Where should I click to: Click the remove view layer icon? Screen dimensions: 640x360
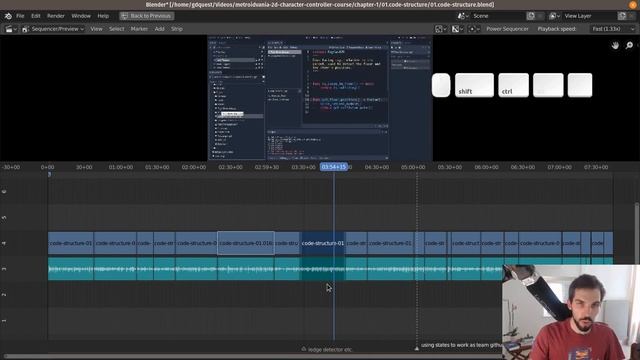coord(631,16)
